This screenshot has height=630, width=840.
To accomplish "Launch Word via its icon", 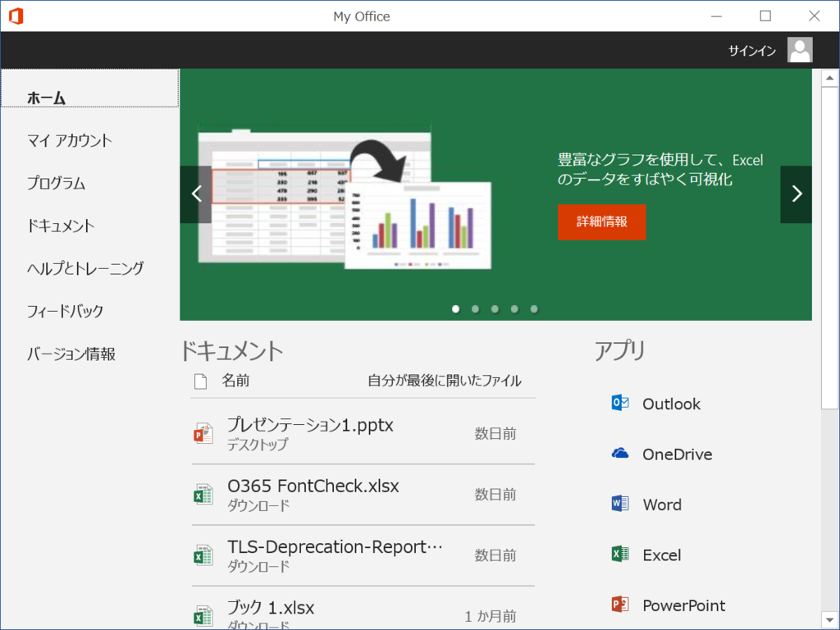I will tap(620, 504).
